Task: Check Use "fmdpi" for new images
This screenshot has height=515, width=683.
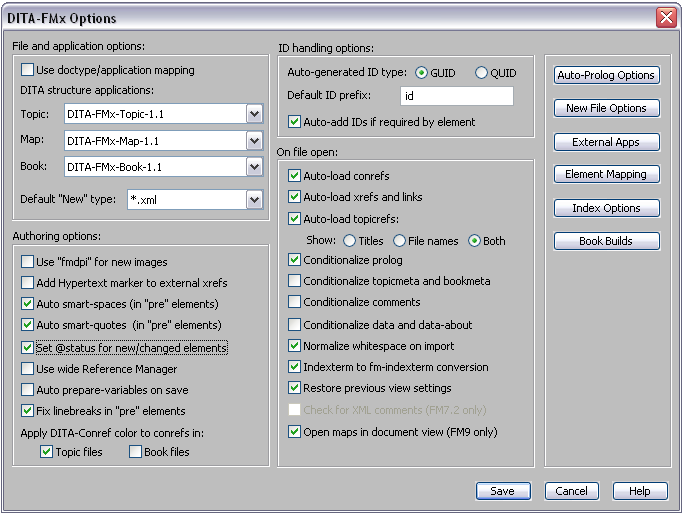Action: pos(27,261)
